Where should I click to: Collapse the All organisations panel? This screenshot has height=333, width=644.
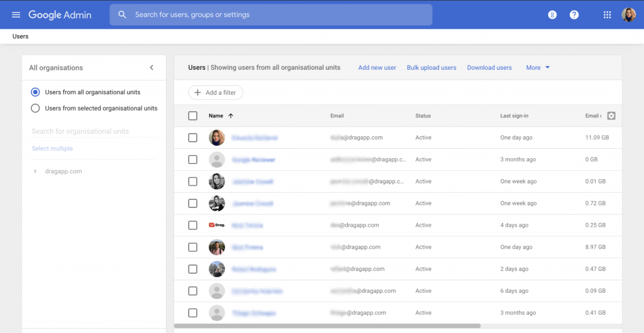click(x=152, y=68)
